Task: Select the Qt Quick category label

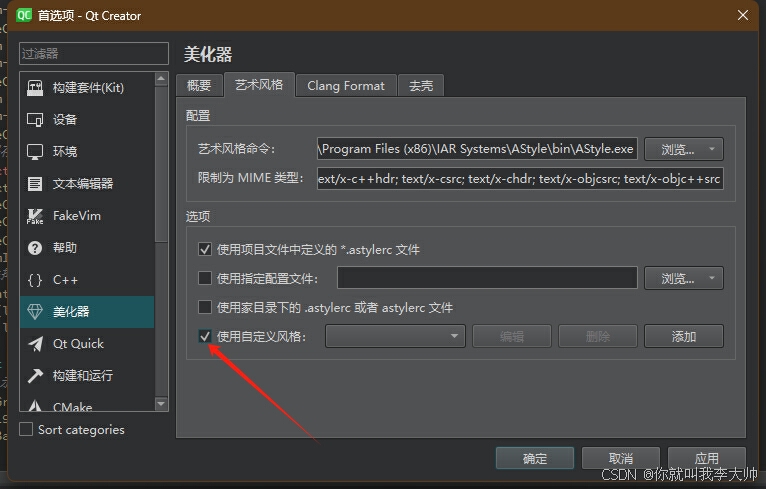Action: click(x=78, y=344)
